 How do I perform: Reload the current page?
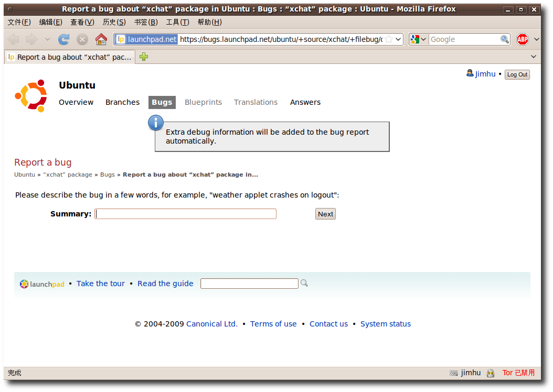point(64,39)
